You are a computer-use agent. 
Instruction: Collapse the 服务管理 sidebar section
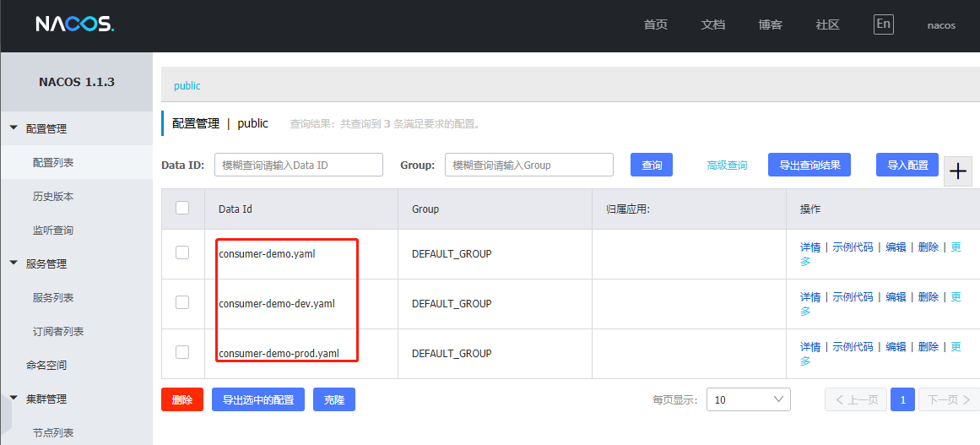pyautogui.click(x=14, y=263)
